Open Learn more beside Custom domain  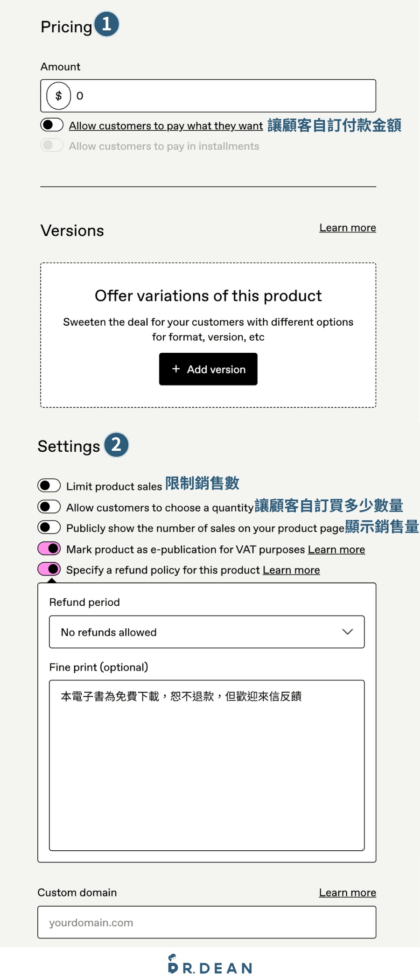click(x=347, y=892)
